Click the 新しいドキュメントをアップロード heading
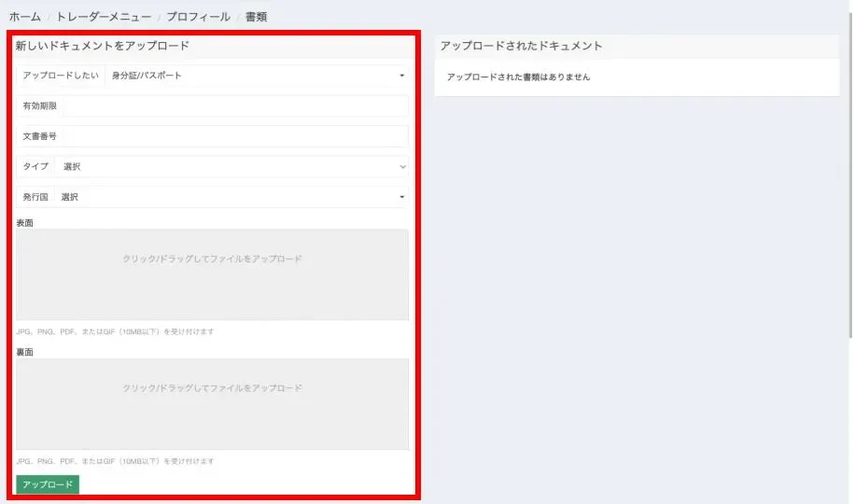854x504 pixels. point(103,46)
